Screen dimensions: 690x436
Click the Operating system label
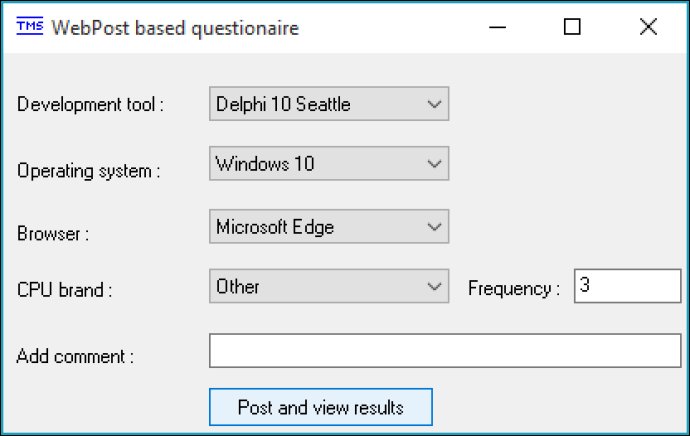pyautogui.click(x=88, y=171)
